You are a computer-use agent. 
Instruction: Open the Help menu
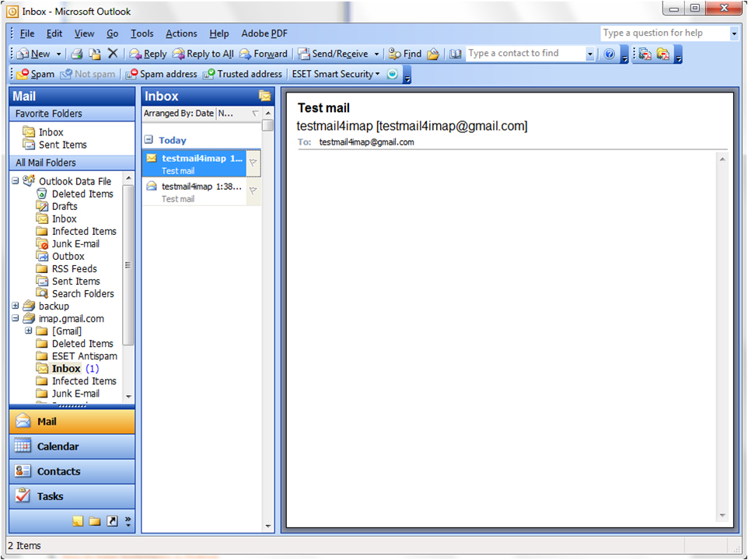219,33
